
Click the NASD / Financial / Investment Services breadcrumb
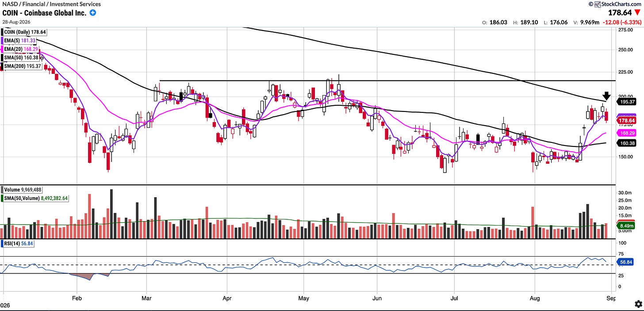[x=51, y=4]
